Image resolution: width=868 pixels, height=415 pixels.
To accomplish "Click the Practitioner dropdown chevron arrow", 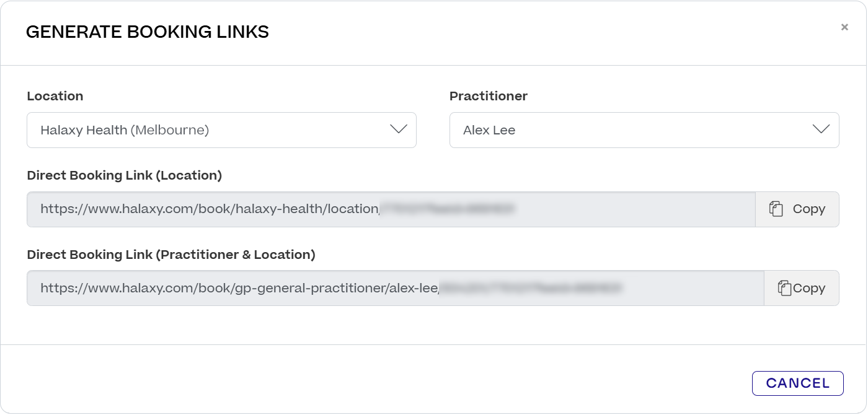I will [821, 129].
